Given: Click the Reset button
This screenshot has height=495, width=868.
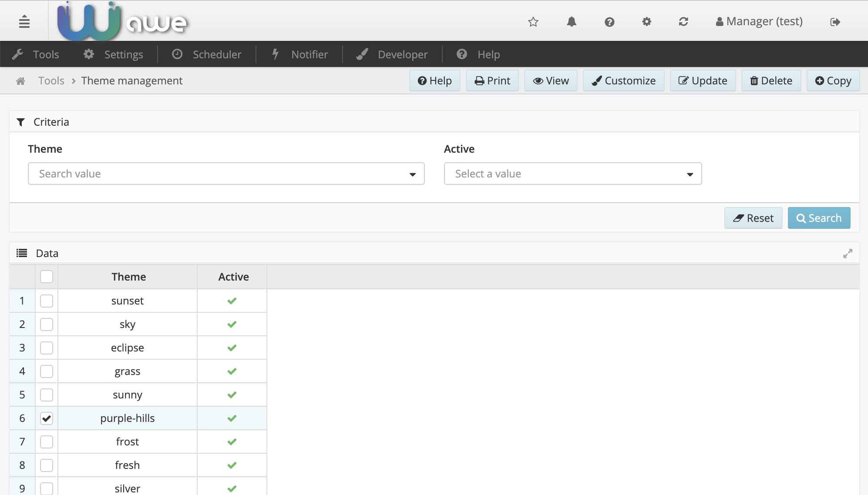Looking at the screenshot, I should (x=754, y=218).
